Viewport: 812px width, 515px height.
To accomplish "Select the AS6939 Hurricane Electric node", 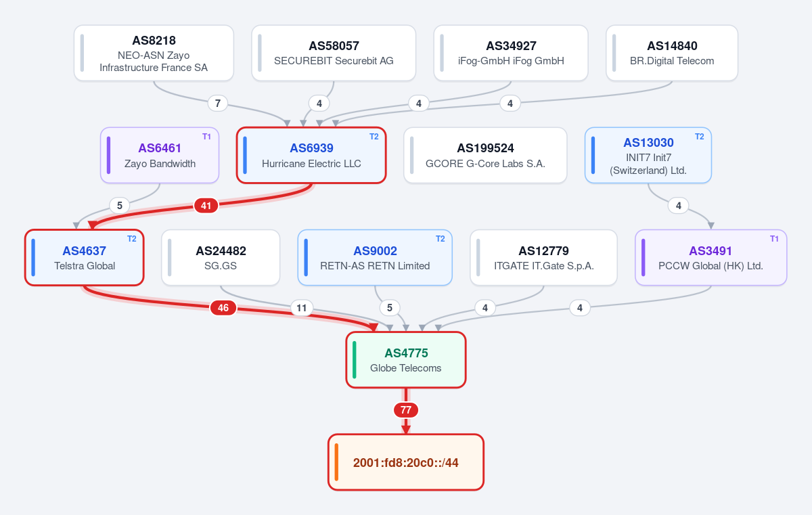I will click(x=311, y=155).
